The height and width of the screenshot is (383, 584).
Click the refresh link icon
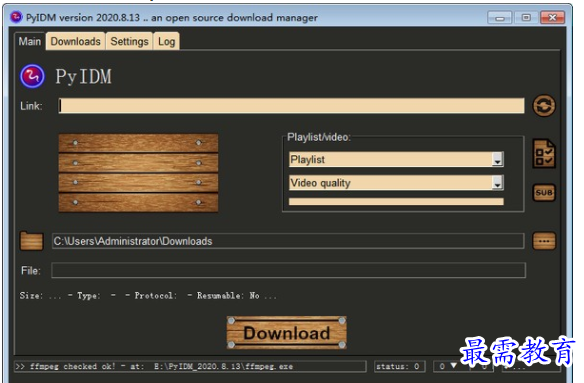click(544, 105)
